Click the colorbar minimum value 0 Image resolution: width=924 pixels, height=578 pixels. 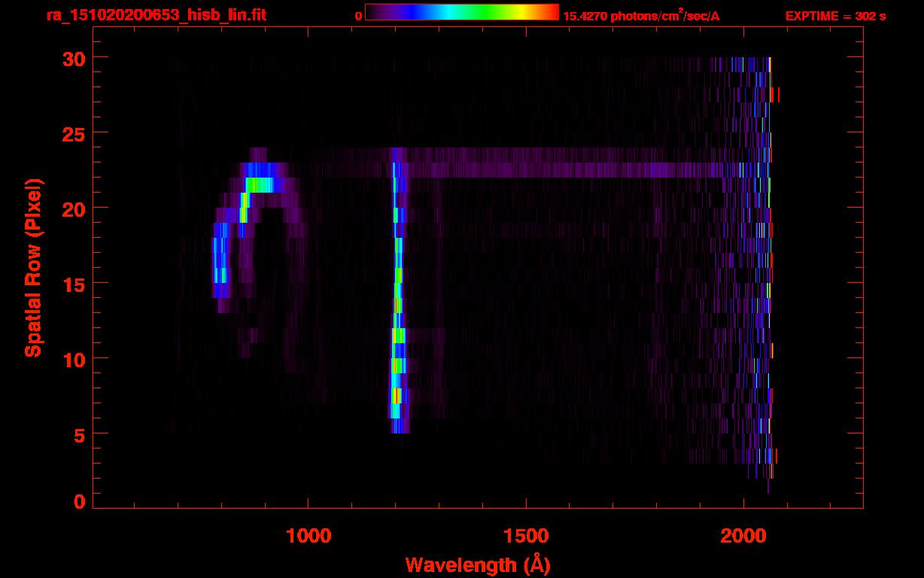point(358,16)
